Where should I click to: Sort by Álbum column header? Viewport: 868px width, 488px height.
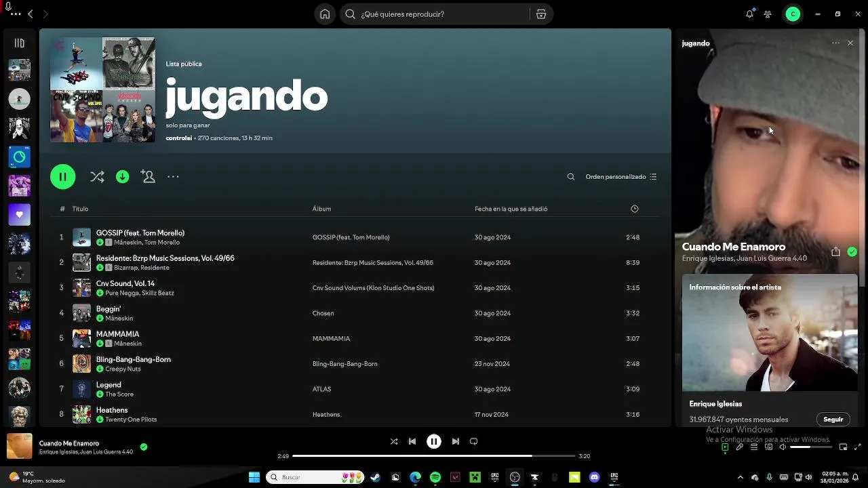[321, 209]
